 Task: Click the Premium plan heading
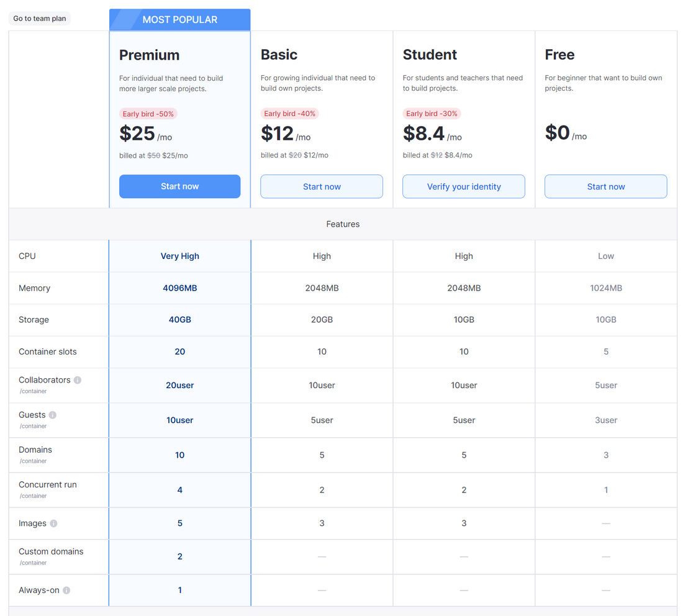pos(149,55)
